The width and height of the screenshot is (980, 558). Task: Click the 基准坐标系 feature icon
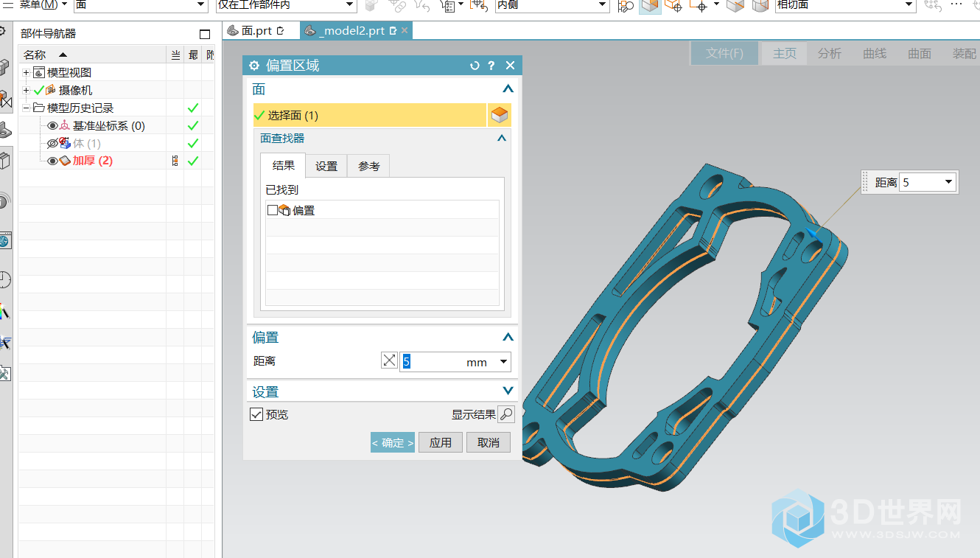tap(65, 125)
